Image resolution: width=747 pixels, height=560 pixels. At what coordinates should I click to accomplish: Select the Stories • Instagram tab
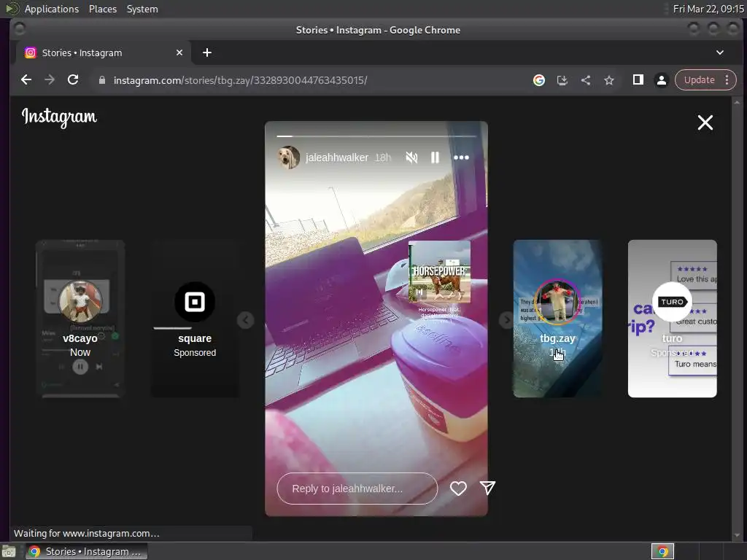coord(104,52)
